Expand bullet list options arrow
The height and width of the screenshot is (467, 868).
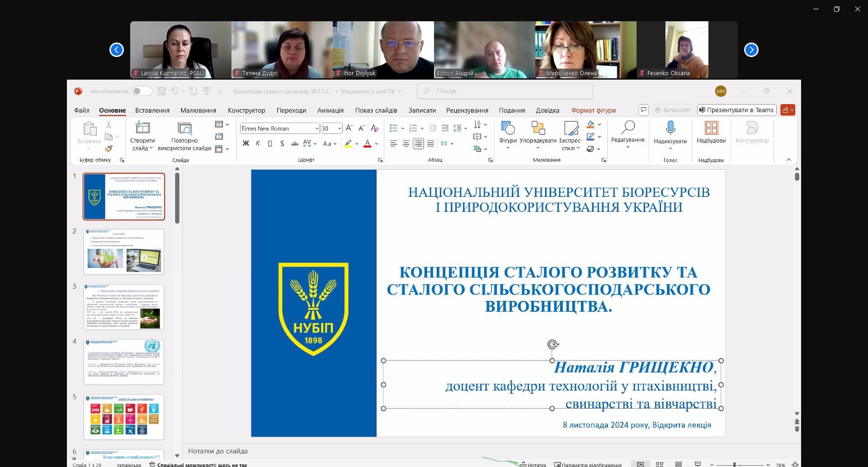click(402, 129)
